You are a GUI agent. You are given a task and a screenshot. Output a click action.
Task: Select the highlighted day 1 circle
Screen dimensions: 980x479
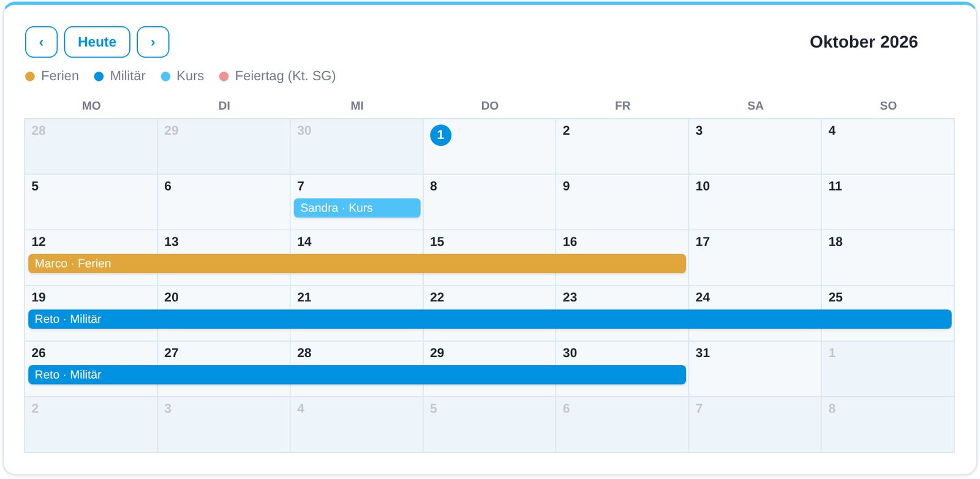440,135
